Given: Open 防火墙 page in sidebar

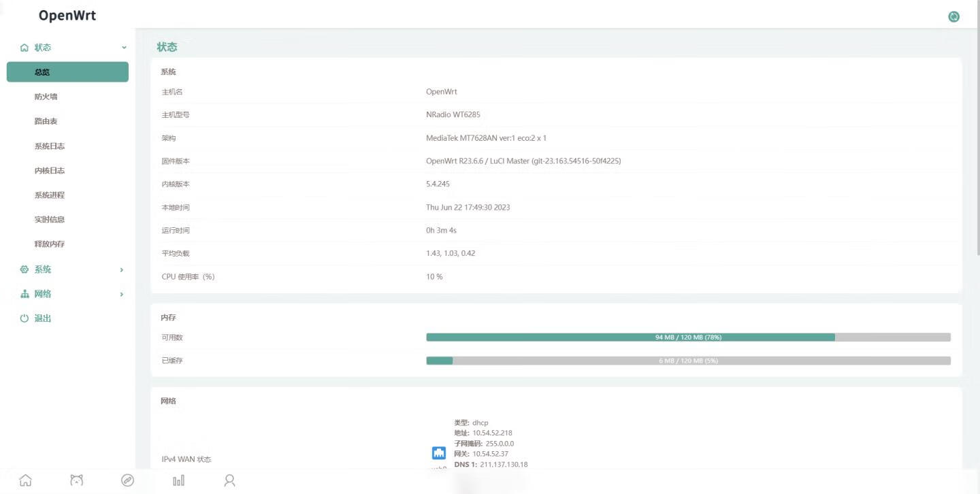Looking at the screenshot, I should point(46,97).
